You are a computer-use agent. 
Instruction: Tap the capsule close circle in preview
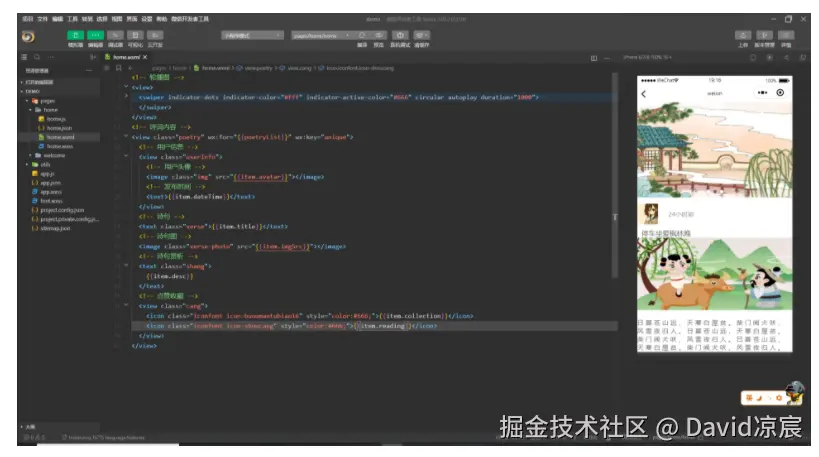[780, 92]
